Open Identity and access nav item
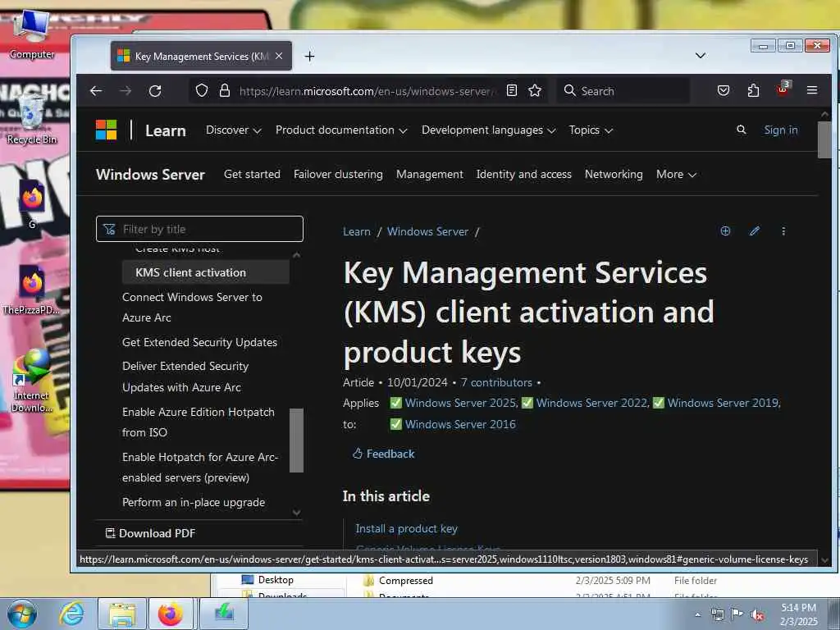The image size is (840, 630). click(524, 174)
